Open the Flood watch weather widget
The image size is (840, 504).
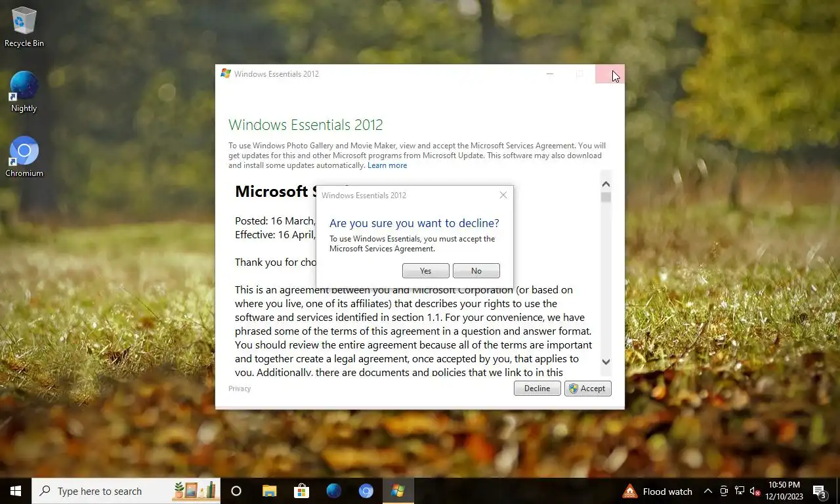click(658, 491)
